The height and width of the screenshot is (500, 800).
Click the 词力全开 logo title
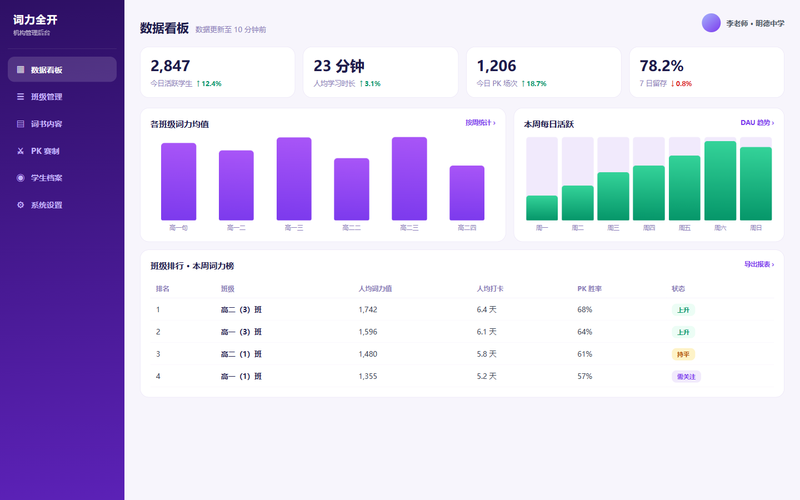tap(35, 20)
